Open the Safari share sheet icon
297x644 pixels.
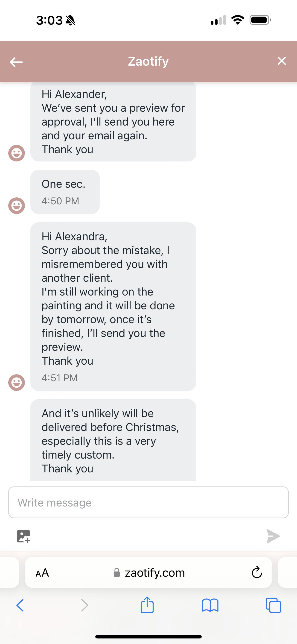pos(147,605)
